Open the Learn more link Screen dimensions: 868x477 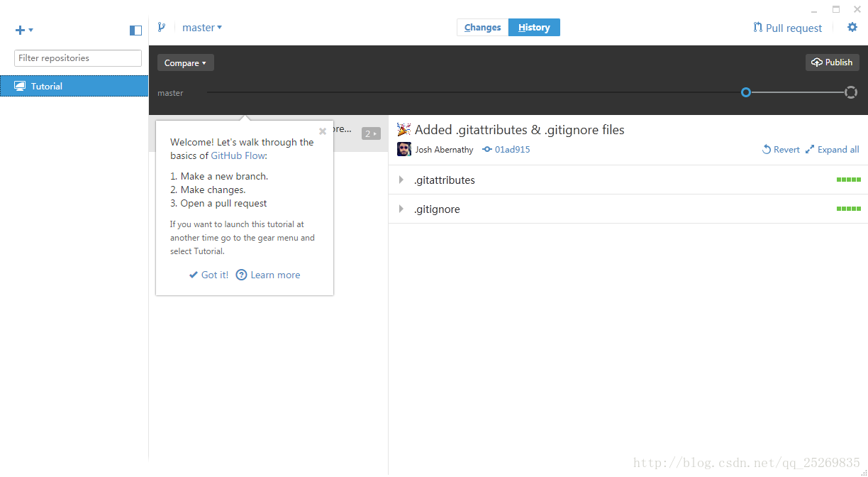point(268,275)
